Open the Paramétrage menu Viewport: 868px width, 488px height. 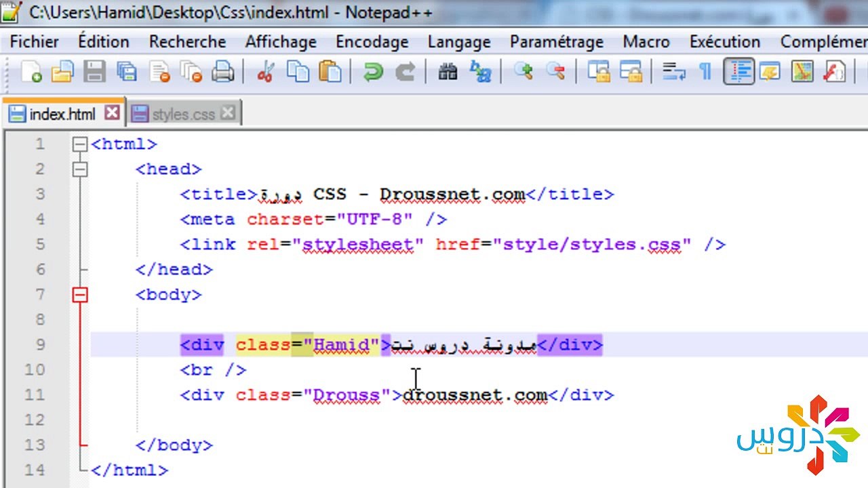pyautogui.click(x=557, y=41)
